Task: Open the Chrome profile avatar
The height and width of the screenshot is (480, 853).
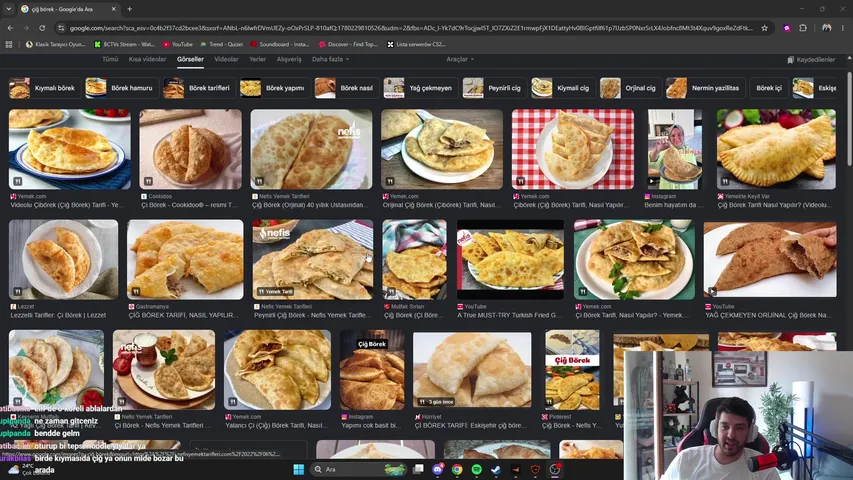Action: point(826,28)
